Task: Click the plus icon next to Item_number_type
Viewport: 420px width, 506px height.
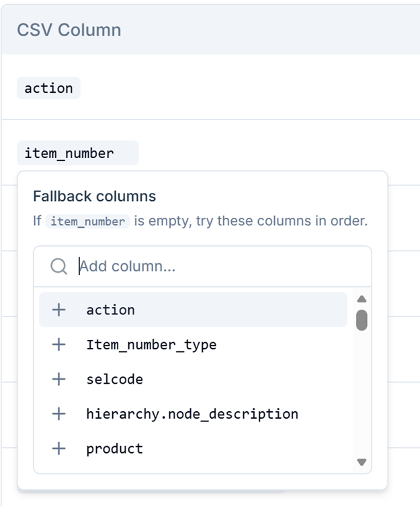Action: pos(58,345)
